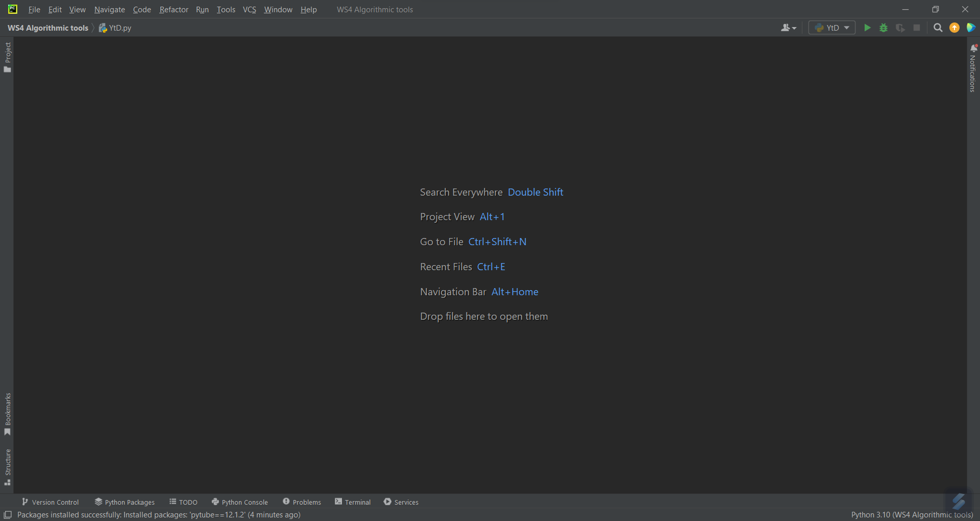Open the Refactor menu
Image resolution: width=980 pixels, height=521 pixels.
(174, 10)
